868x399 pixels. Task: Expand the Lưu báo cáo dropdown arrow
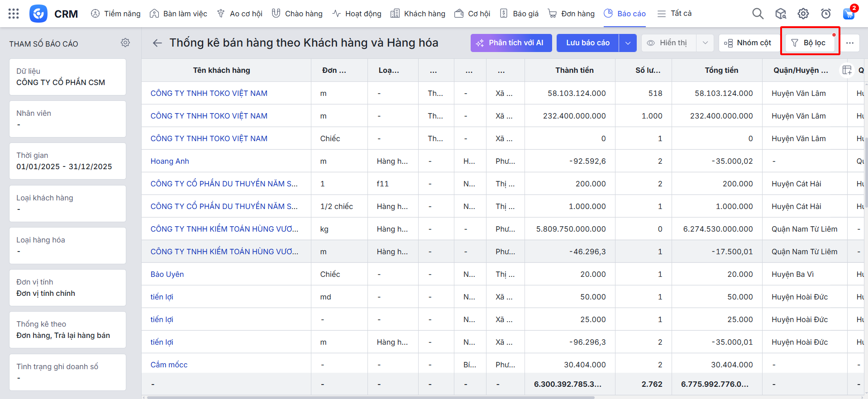click(x=628, y=43)
